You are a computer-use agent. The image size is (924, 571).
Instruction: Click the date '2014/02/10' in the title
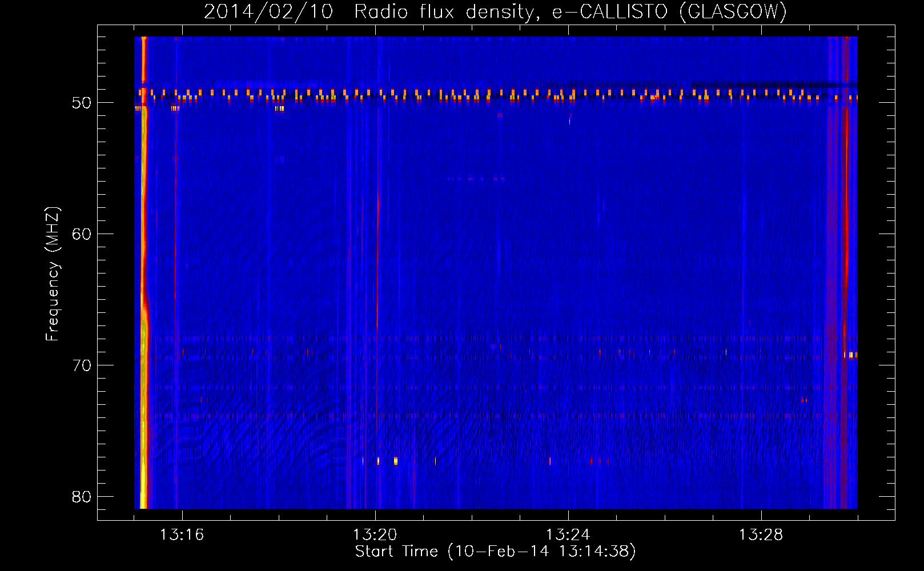point(268,11)
